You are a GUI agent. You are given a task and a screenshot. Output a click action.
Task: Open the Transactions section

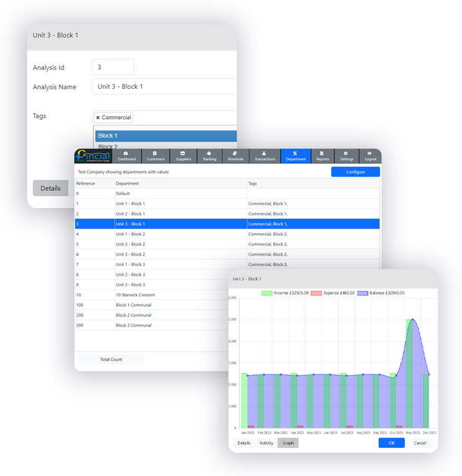pos(265,156)
